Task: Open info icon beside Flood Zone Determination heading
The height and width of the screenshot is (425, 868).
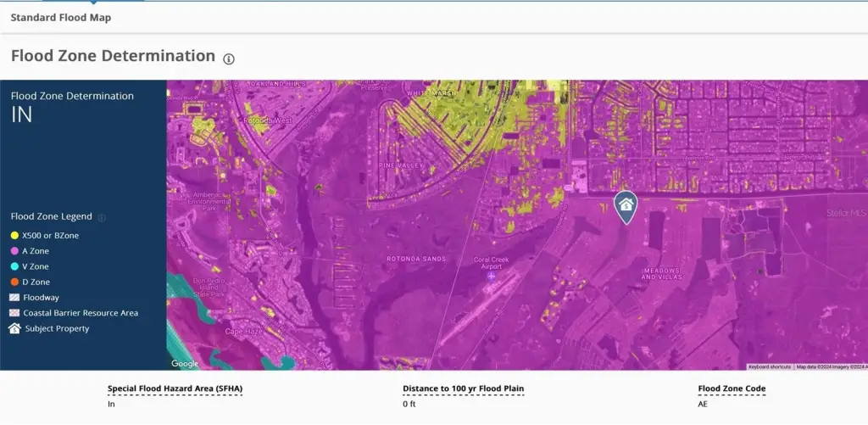Action: tap(229, 59)
